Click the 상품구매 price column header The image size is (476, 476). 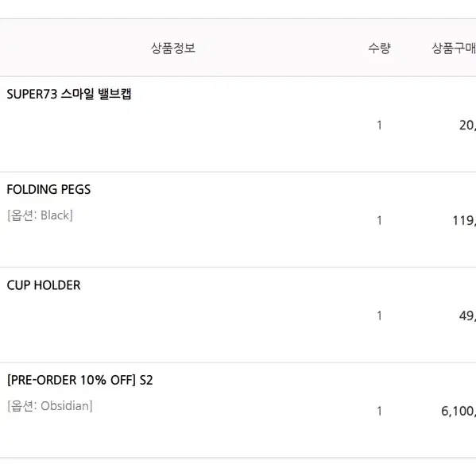[454, 48]
